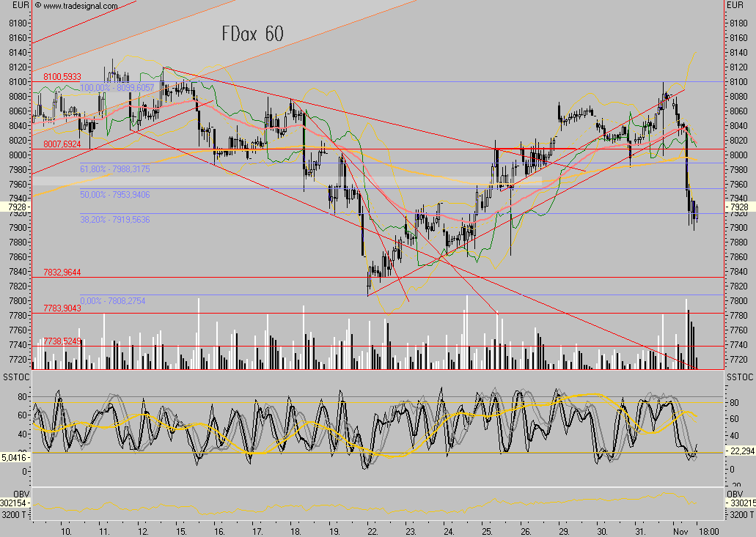
Task: Select the SSTOC indicator label on the left
Action: [16, 376]
